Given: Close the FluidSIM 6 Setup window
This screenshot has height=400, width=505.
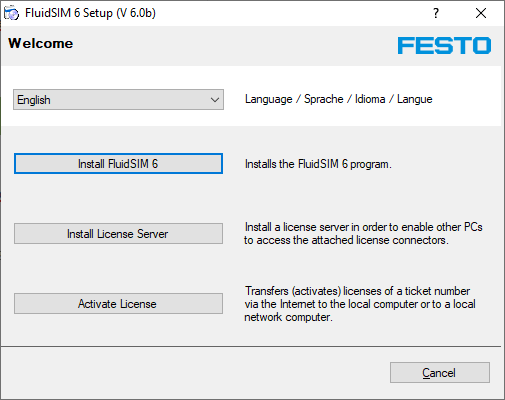Looking at the screenshot, I should (481, 13).
